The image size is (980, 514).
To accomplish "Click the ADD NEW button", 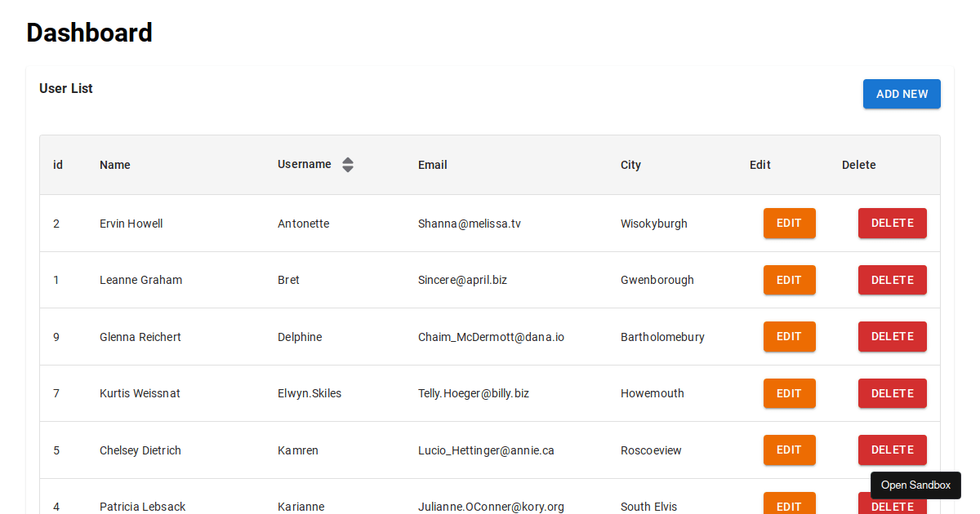I will tap(902, 94).
